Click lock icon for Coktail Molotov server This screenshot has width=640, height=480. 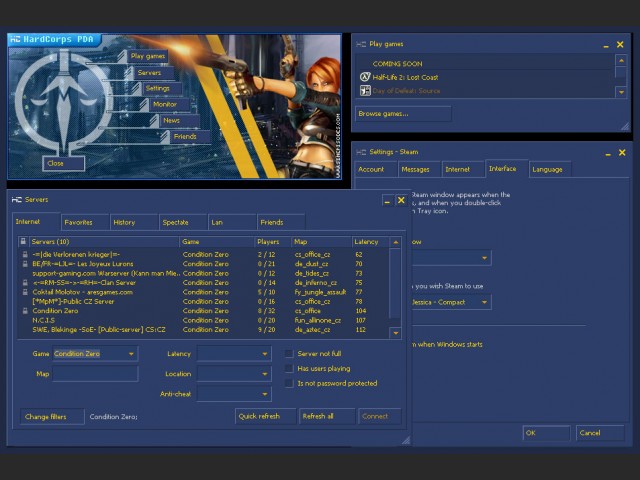tap(25, 292)
